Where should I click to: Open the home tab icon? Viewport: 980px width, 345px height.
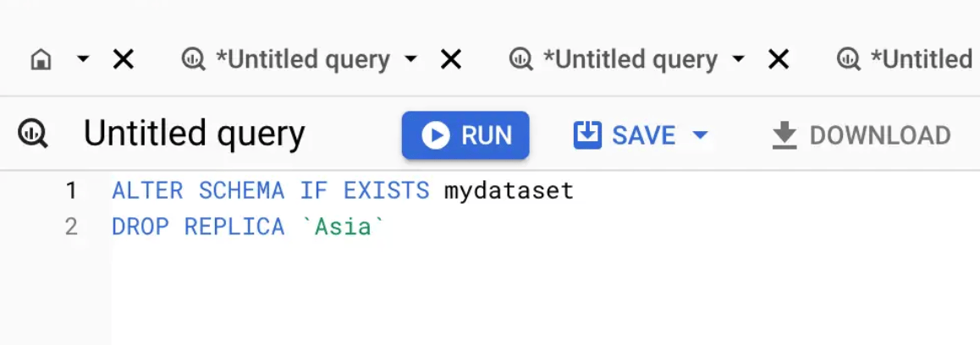(x=41, y=60)
